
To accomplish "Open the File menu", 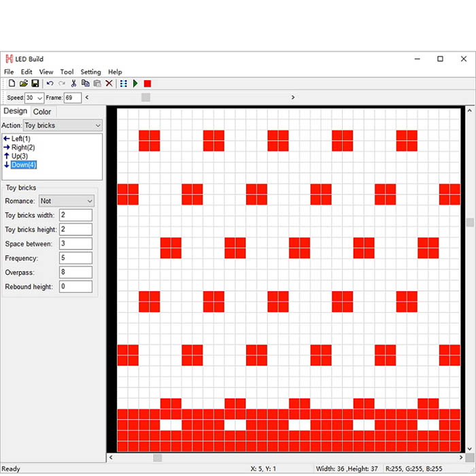I will [9, 72].
